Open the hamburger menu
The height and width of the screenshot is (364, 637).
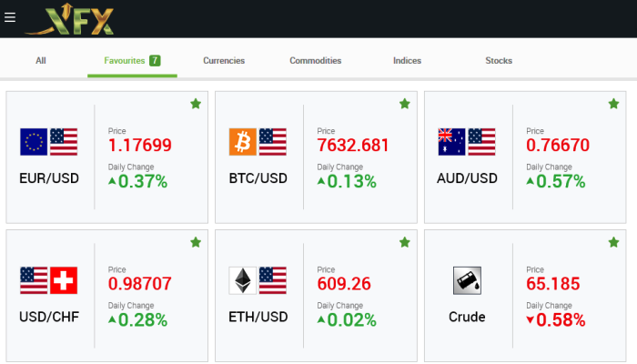tap(10, 17)
